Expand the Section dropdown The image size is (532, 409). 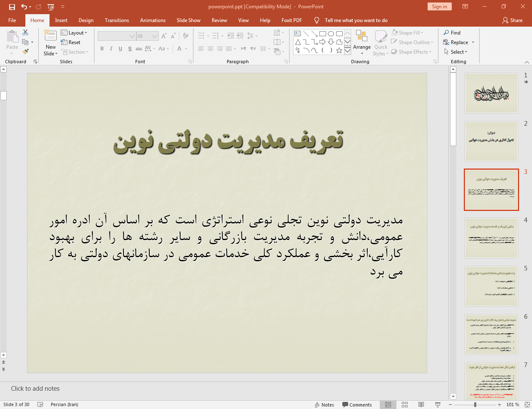(75, 52)
